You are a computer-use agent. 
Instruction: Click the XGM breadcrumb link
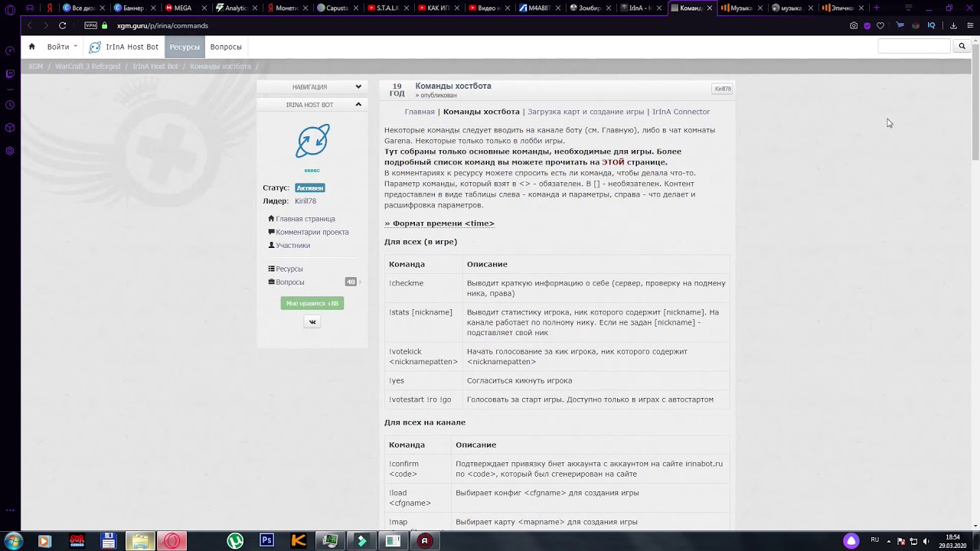35,67
